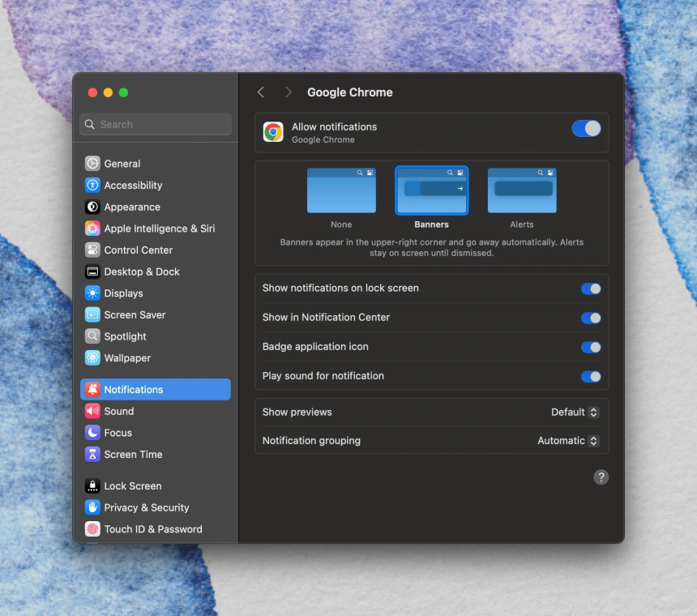Switch to Sound settings
The width and height of the screenshot is (697, 616).
coord(118,411)
